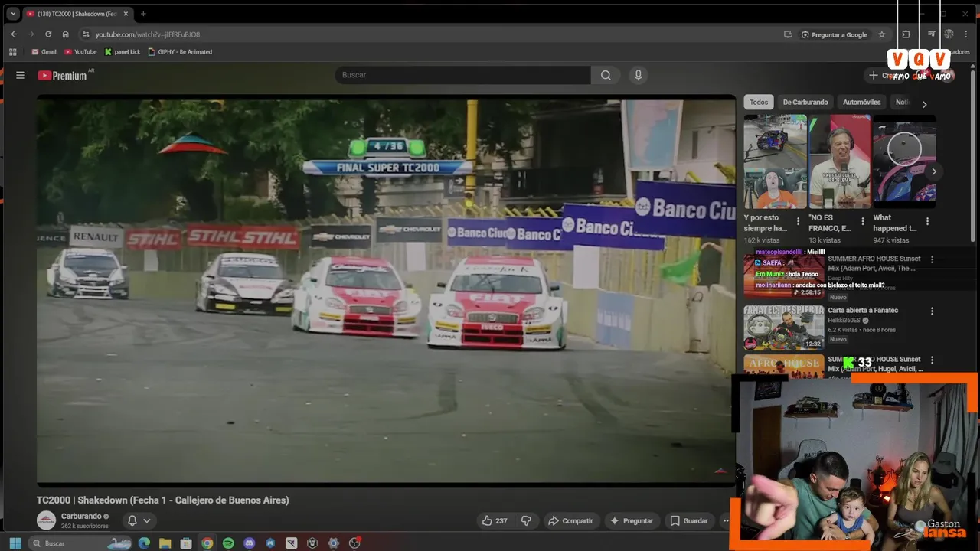This screenshot has width=980, height=551.
Task: Open Discord from the taskbar
Action: 249,543
